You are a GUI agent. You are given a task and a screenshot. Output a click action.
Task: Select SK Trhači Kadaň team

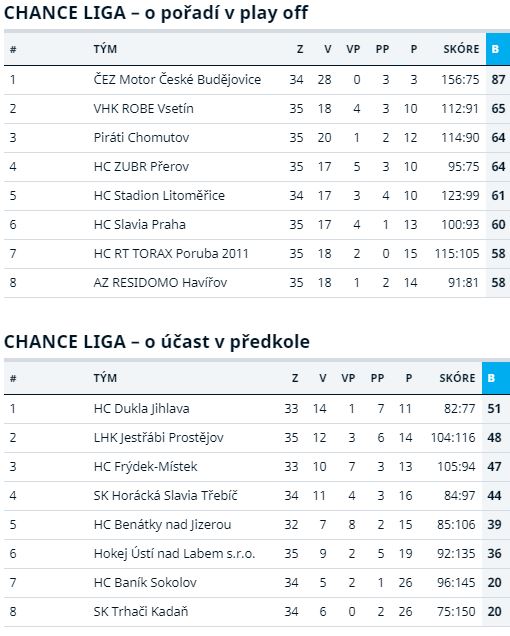click(141, 612)
